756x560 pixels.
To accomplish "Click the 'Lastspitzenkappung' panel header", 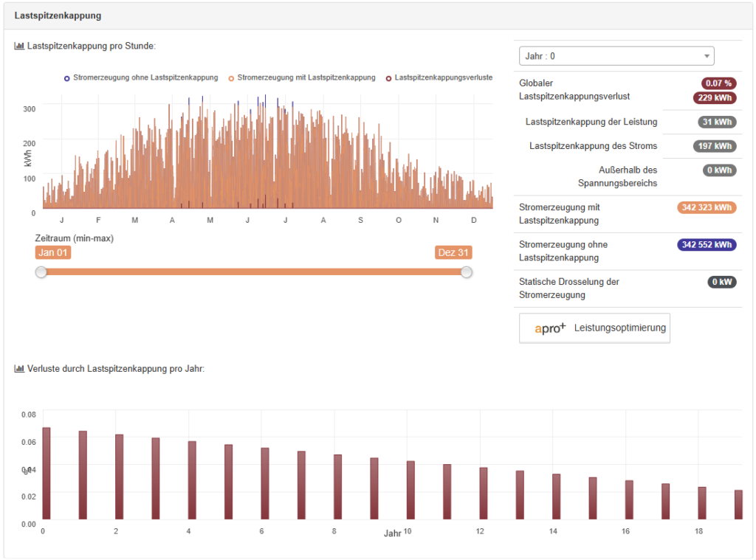I will (58, 15).
